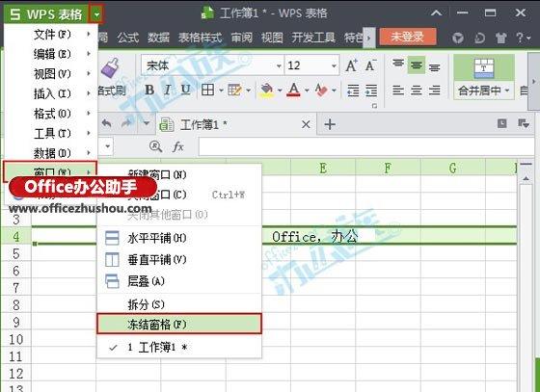Increase indent icon

pyautogui.click(x=371, y=91)
